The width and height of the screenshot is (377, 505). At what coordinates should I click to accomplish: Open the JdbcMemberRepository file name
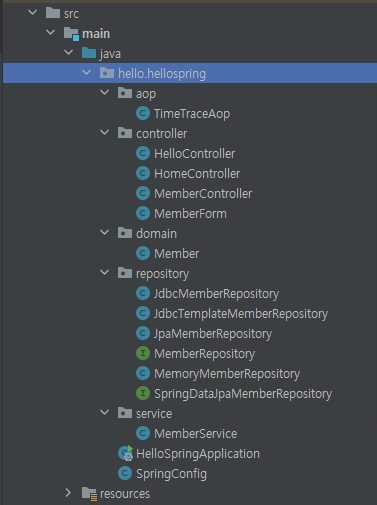[x=216, y=294]
